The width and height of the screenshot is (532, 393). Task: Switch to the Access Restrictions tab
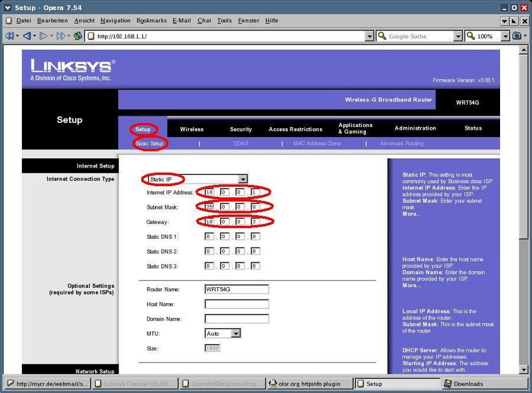click(295, 129)
